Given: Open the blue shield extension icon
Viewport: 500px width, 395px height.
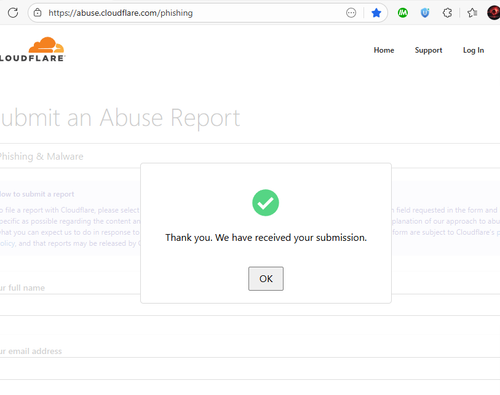Looking at the screenshot, I should click(425, 13).
